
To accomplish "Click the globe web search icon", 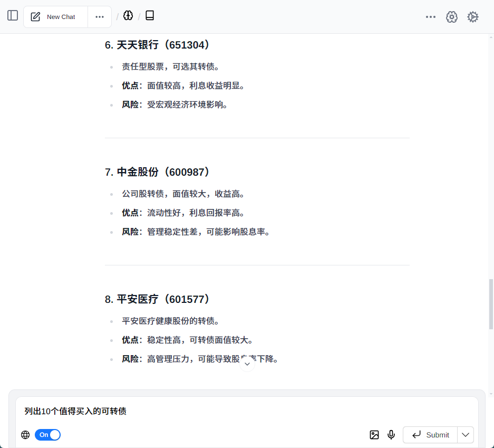I will point(25,435).
